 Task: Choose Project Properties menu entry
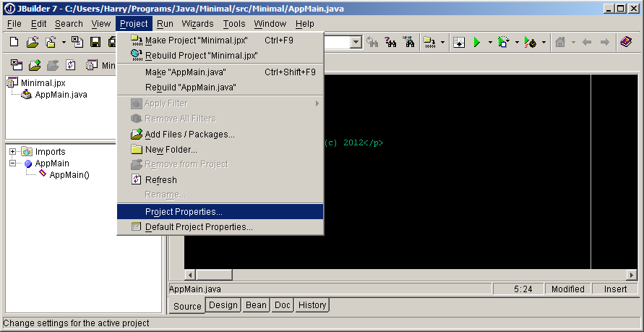coord(220,212)
